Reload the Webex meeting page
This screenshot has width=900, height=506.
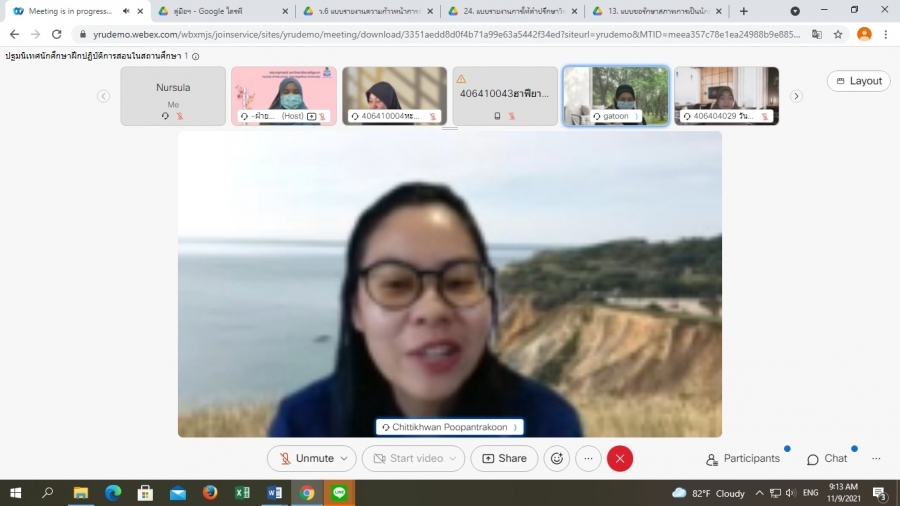pos(56,33)
